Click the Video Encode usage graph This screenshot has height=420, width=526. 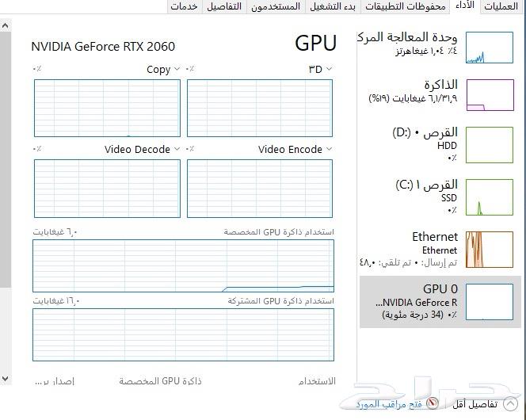click(260, 189)
